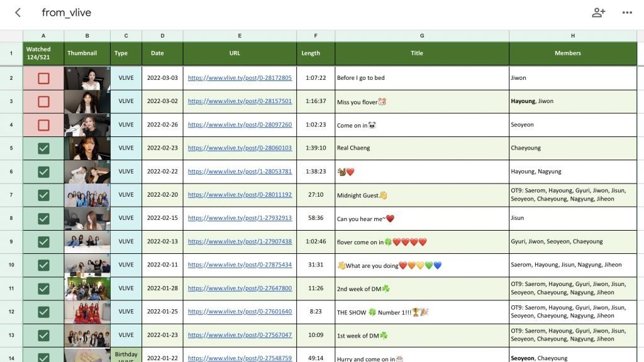Open the vlive link ending 0-27601640
This screenshot has height=362, width=644.
point(240,311)
